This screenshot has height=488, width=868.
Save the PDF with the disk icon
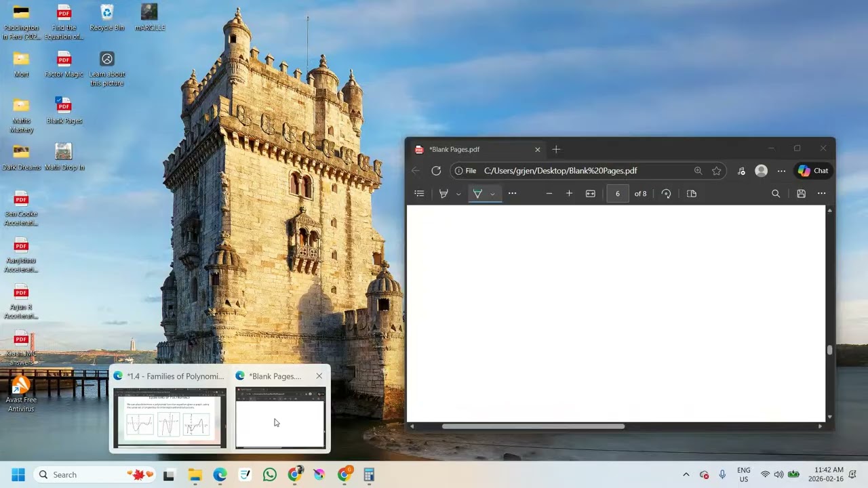801,194
